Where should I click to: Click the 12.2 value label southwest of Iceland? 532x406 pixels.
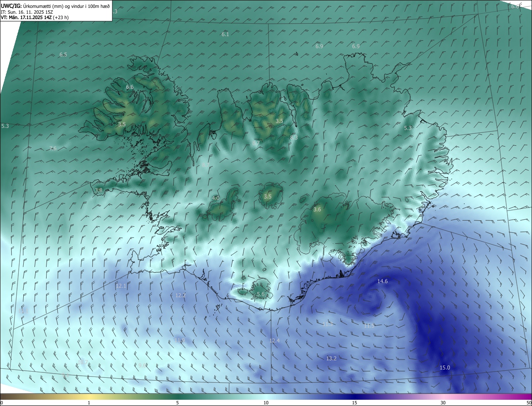180,296
